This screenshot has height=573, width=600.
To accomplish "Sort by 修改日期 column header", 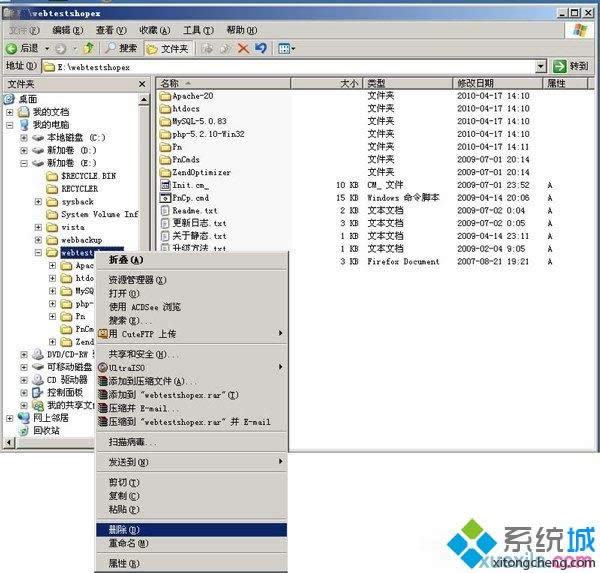I will tap(475, 84).
